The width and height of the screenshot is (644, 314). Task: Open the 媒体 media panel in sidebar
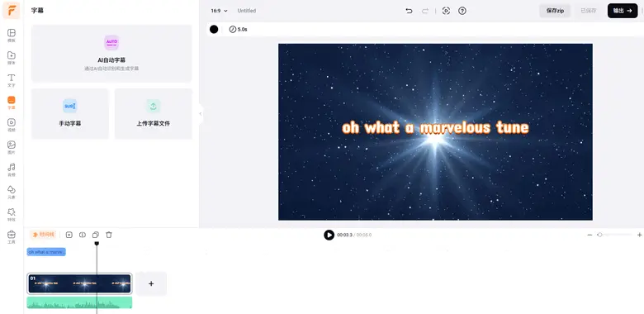tap(12, 58)
